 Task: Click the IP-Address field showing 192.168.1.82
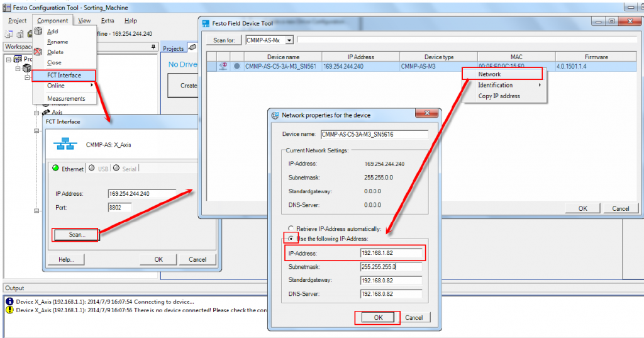pos(391,253)
